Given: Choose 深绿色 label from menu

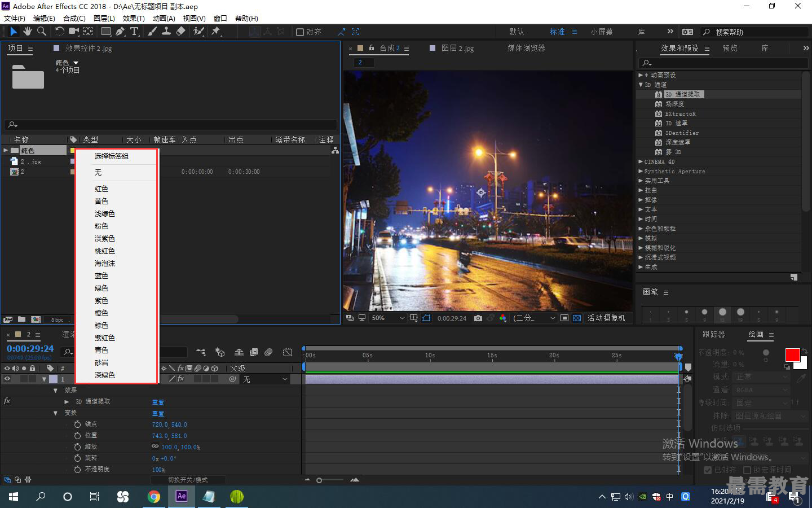Looking at the screenshot, I should point(105,375).
